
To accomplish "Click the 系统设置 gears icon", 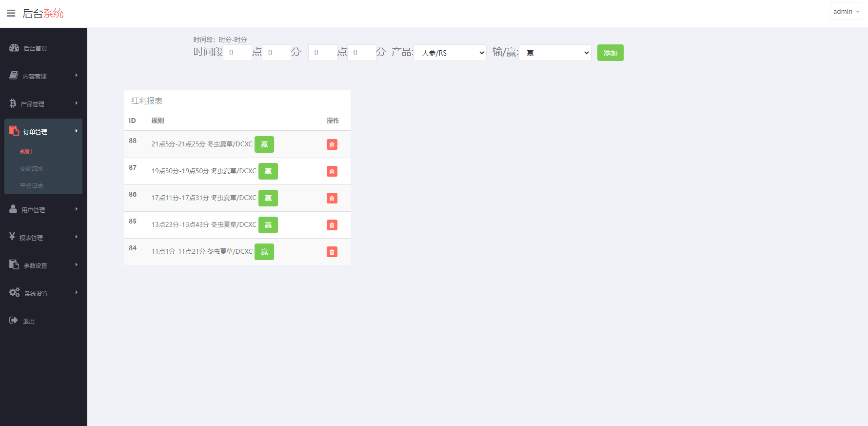I will 15,292.
